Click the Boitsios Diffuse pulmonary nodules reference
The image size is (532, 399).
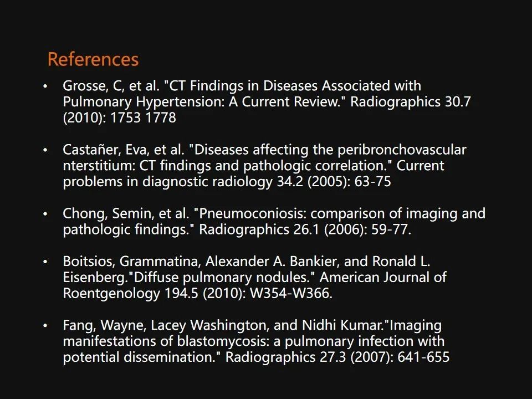[254, 277]
